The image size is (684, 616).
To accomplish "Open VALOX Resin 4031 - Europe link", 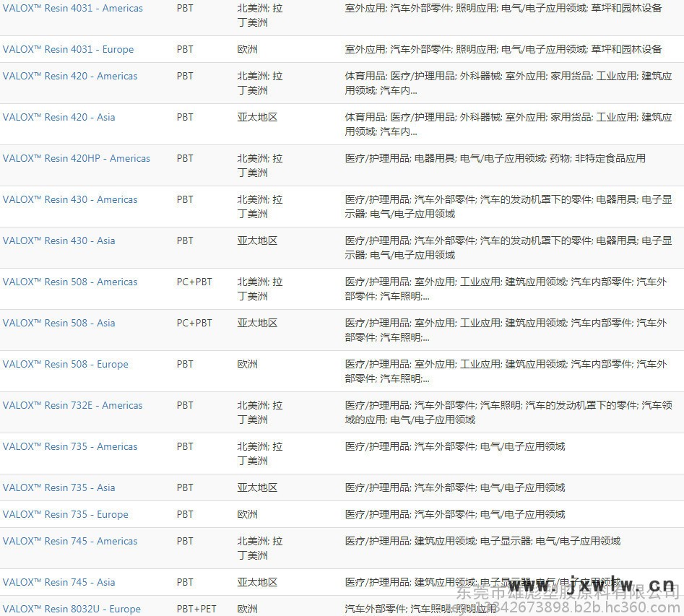I will coord(68,50).
